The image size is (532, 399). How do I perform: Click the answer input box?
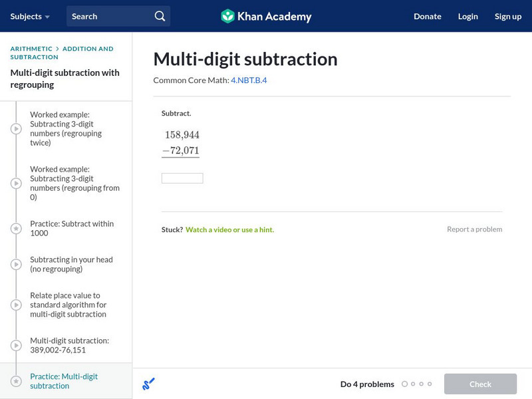point(182,178)
